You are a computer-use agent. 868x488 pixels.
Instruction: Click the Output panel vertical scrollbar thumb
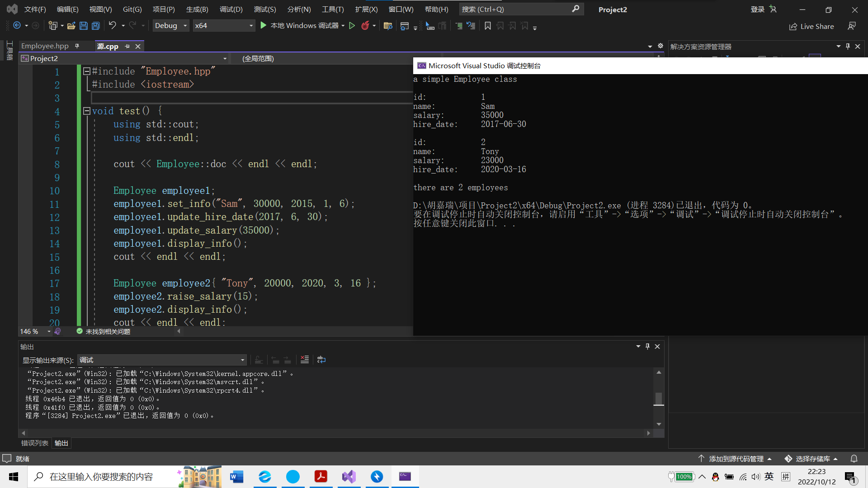coord(659,399)
